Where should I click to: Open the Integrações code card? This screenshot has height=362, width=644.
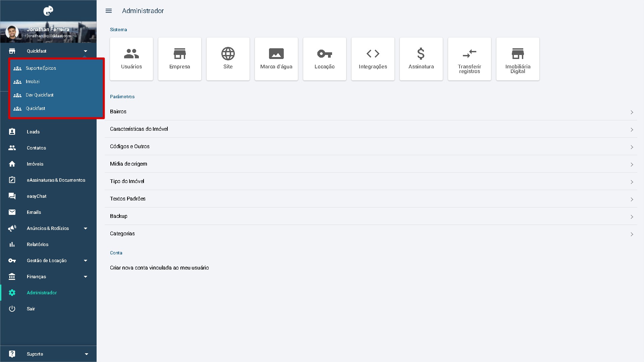click(373, 59)
